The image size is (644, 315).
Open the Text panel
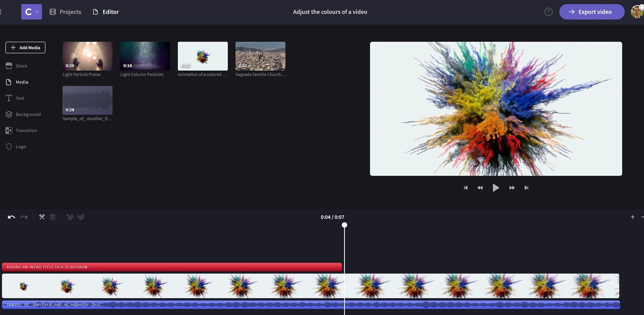[x=20, y=98]
